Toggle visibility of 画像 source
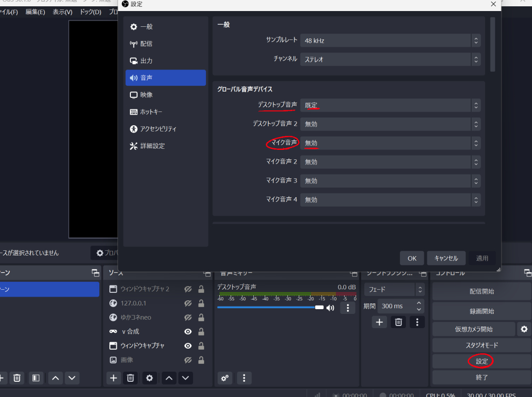Screen dimensions: 532x397 click(x=188, y=360)
